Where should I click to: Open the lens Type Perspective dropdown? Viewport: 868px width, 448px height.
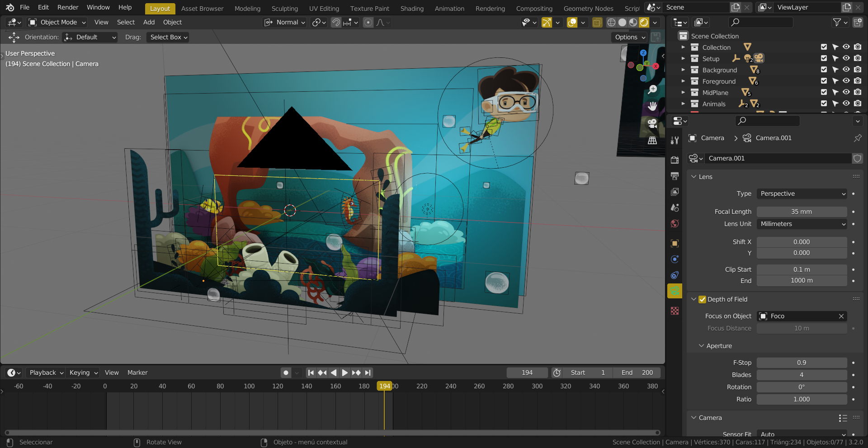coord(802,193)
